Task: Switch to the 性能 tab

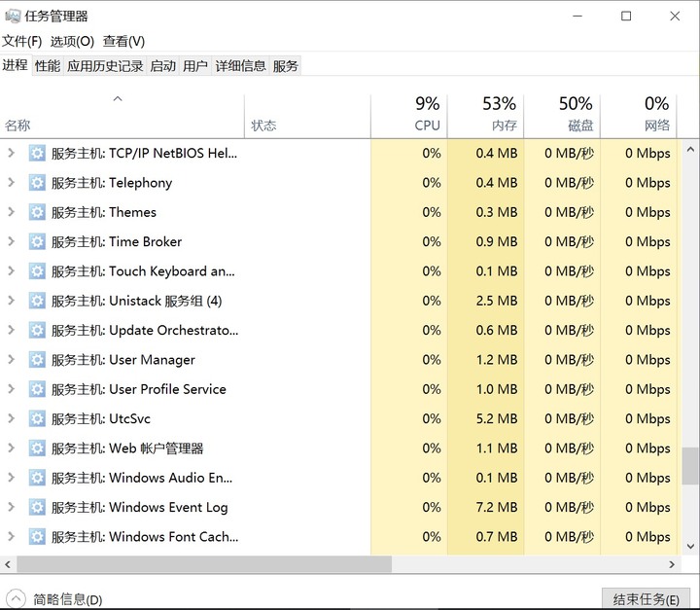Action: (x=48, y=66)
